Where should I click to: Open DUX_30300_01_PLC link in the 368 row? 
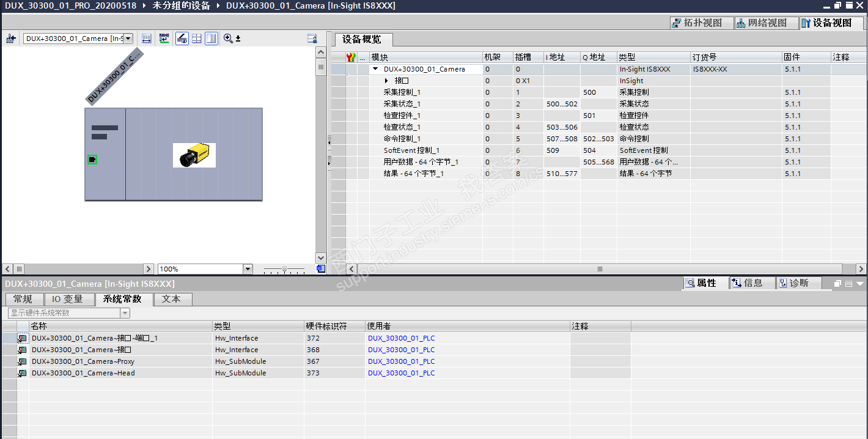401,350
